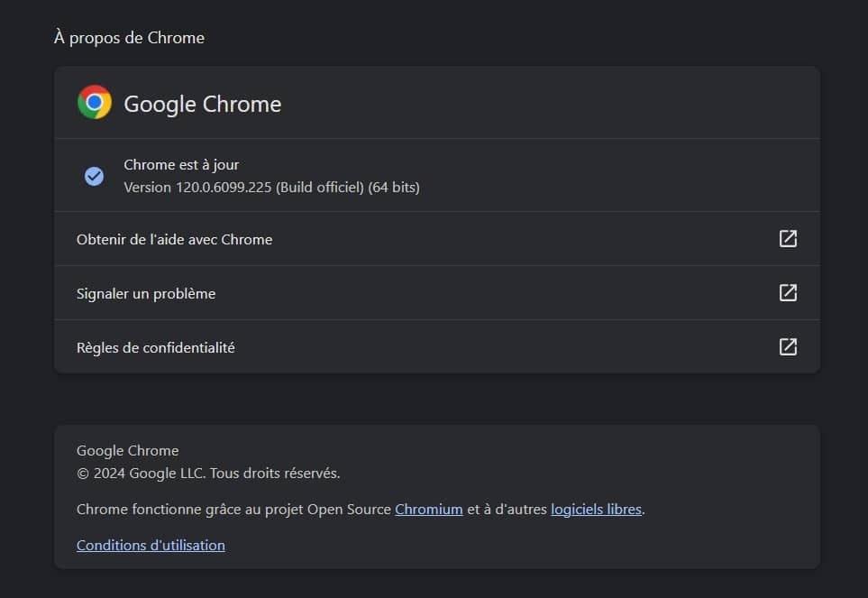The image size is (868, 598).
Task: Click the (64 bits) text in version line
Action: coord(394,187)
